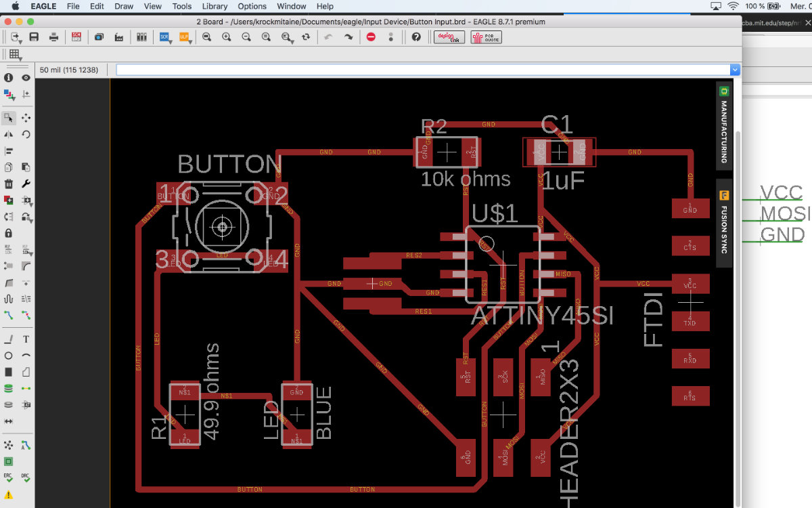Click the command line input field

[424, 70]
